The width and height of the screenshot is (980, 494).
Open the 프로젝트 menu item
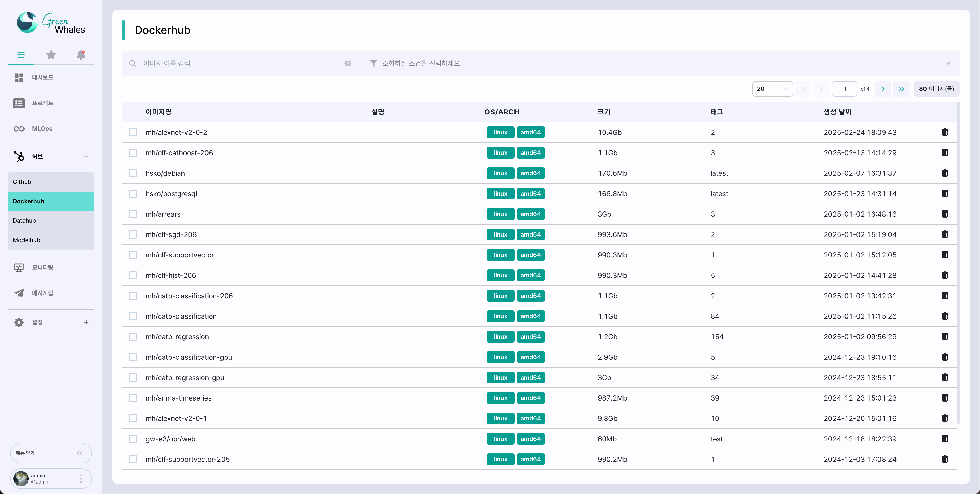[x=51, y=103]
